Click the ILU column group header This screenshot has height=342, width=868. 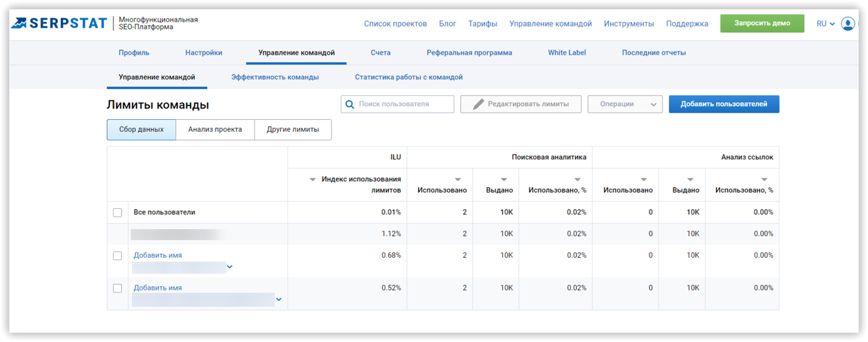point(395,157)
